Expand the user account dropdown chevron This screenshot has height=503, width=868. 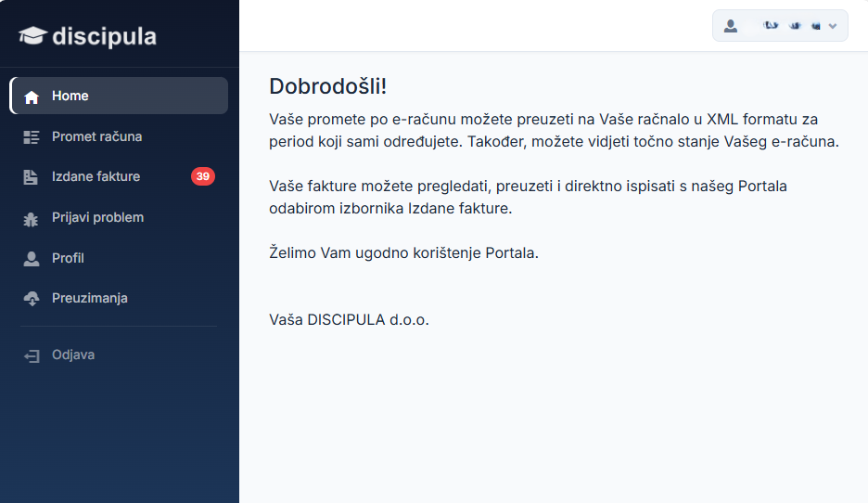click(833, 26)
